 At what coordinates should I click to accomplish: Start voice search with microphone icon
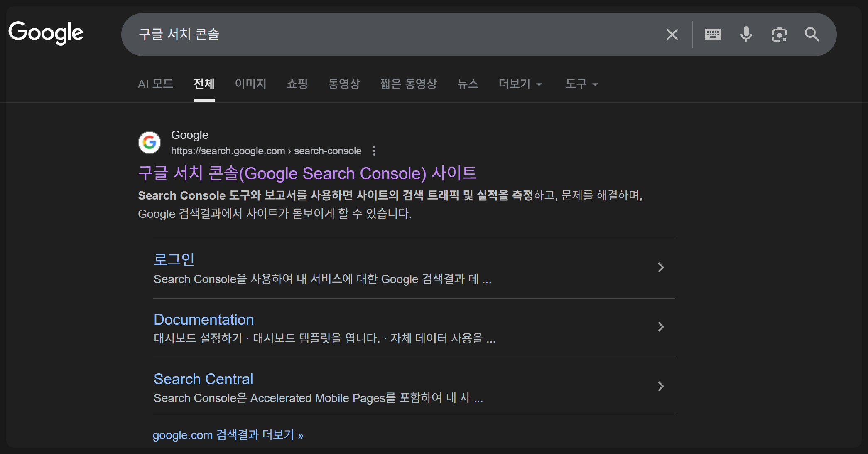click(x=746, y=35)
